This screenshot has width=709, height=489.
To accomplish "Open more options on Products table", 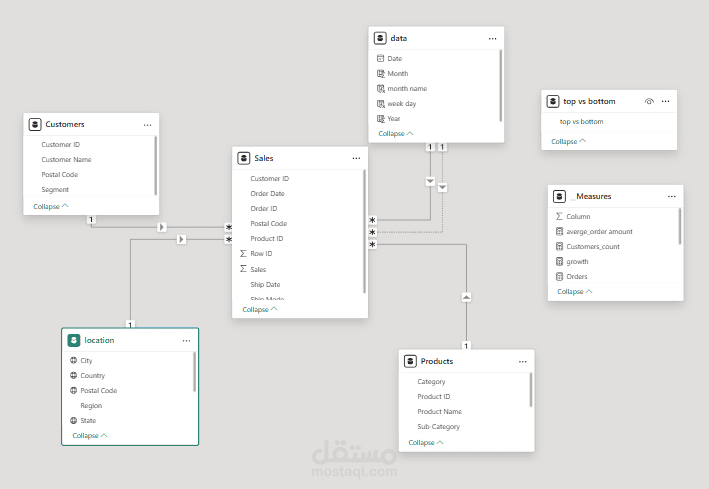I will tap(523, 361).
